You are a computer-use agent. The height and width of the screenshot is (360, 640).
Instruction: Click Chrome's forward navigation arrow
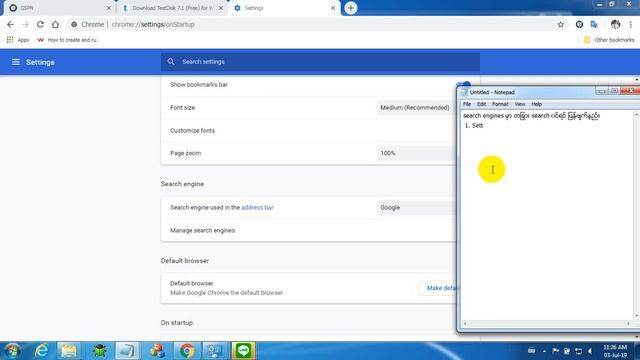tap(25, 24)
